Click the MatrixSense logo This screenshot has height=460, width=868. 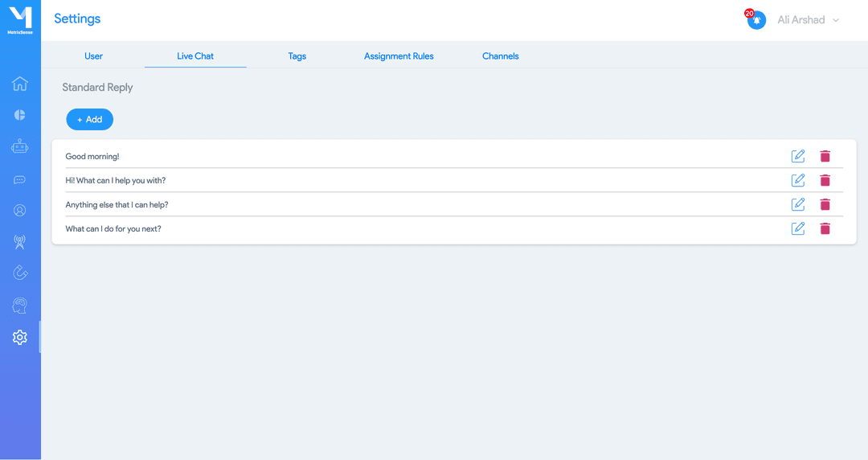(x=20, y=20)
